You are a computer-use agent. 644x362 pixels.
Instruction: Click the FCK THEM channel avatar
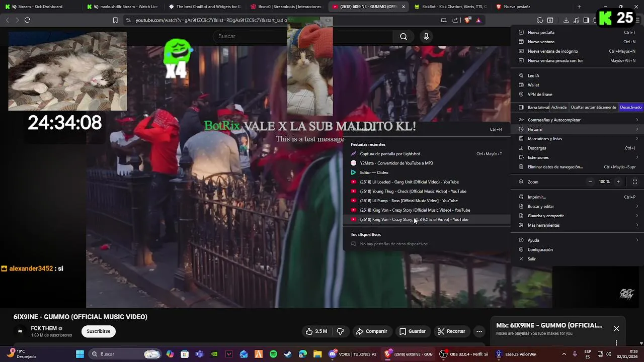tap(20, 331)
